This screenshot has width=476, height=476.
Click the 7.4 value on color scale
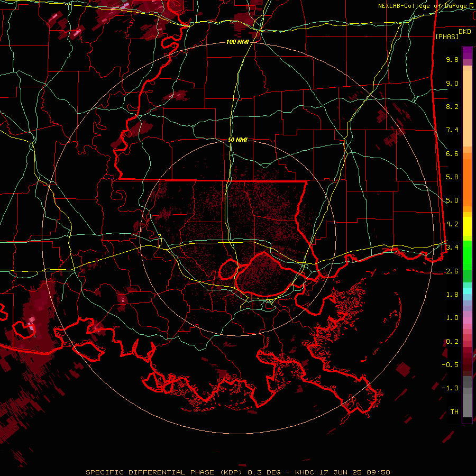click(452, 130)
